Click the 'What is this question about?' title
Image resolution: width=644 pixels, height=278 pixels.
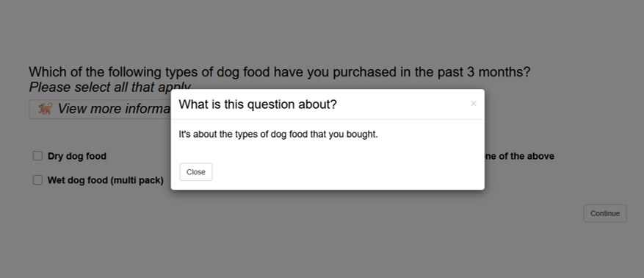pos(258,104)
